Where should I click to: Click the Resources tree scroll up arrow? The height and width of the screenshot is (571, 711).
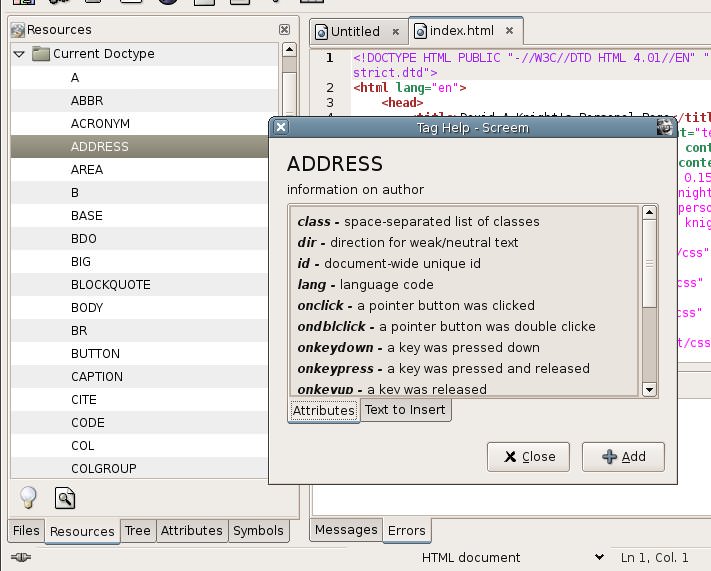pyautogui.click(x=289, y=49)
